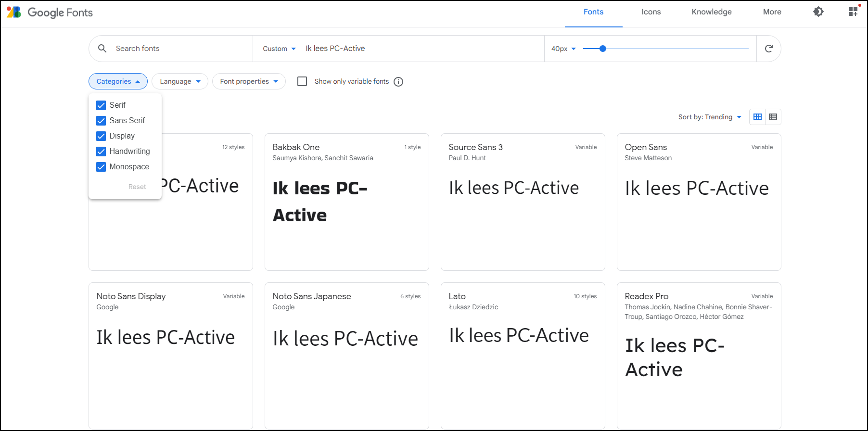
Task: Open the Bakbak One font card
Action: [x=346, y=202]
